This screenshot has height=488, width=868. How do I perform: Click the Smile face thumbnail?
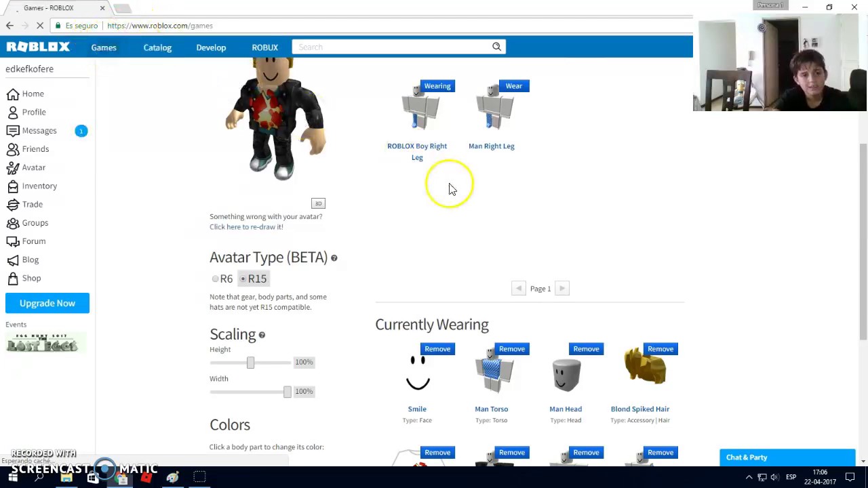[418, 373]
